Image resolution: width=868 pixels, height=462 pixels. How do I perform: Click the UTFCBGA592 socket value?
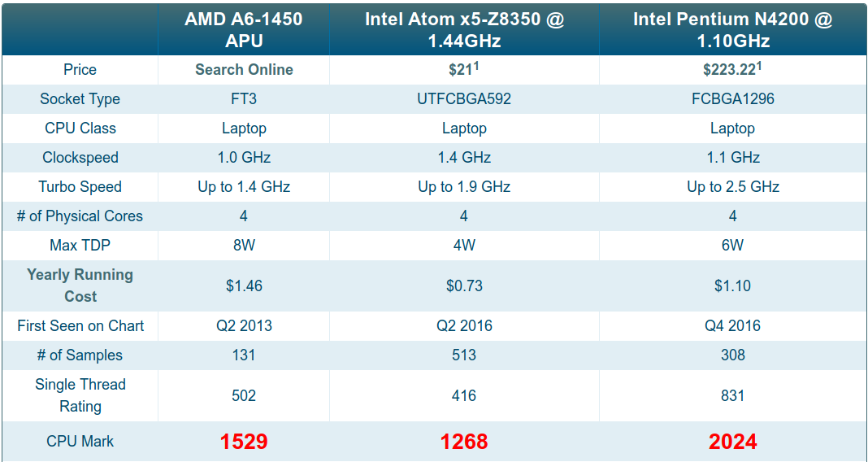pyautogui.click(x=464, y=99)
